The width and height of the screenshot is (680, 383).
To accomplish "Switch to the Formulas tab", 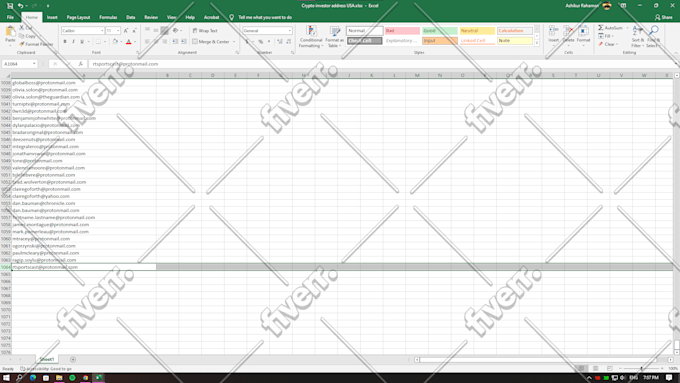I will click(108, 17).
